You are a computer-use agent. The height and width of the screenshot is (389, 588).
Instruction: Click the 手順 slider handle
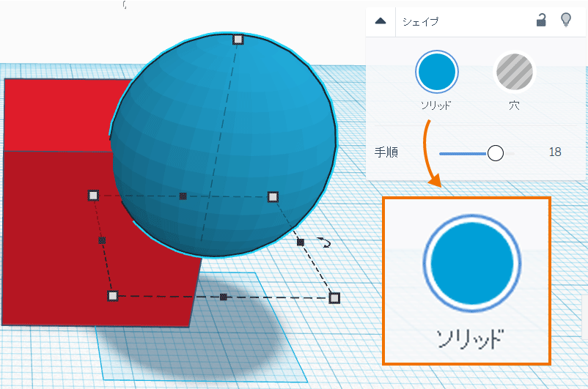pyautogui.click(x=496, y=153)
